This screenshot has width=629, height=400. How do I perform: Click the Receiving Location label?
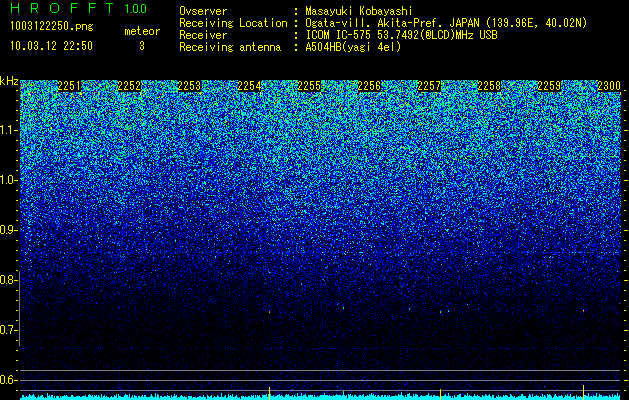point(233,23)
